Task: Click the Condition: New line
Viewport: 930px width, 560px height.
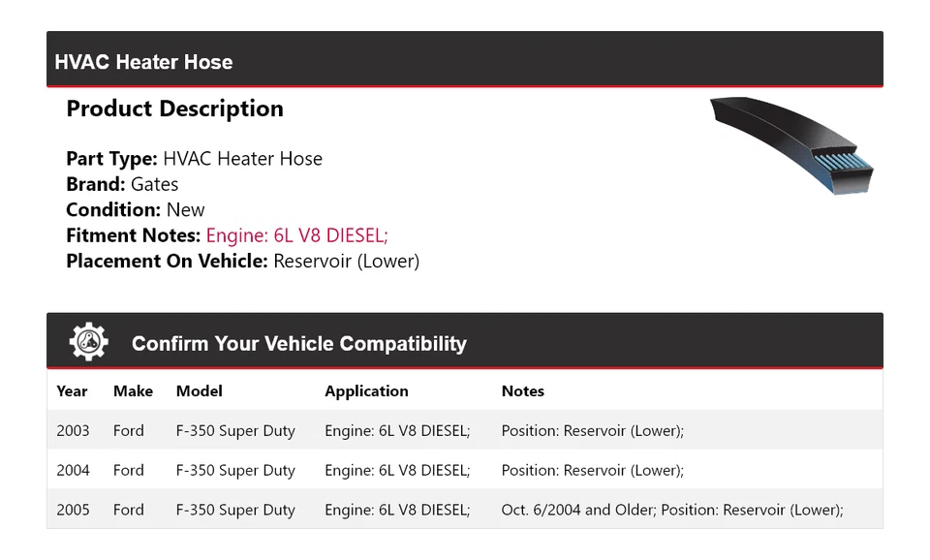Action: (x=136, y=210)
